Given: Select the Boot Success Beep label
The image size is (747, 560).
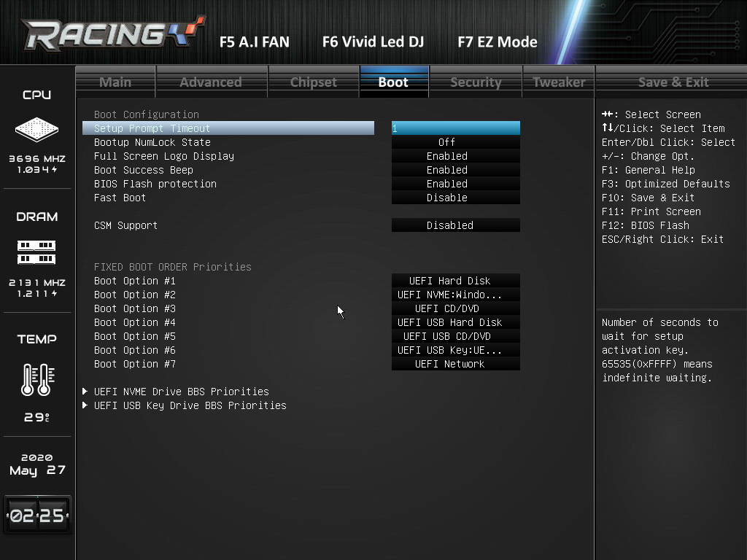Looking at the screenshot, I should [x=144, y=169].
